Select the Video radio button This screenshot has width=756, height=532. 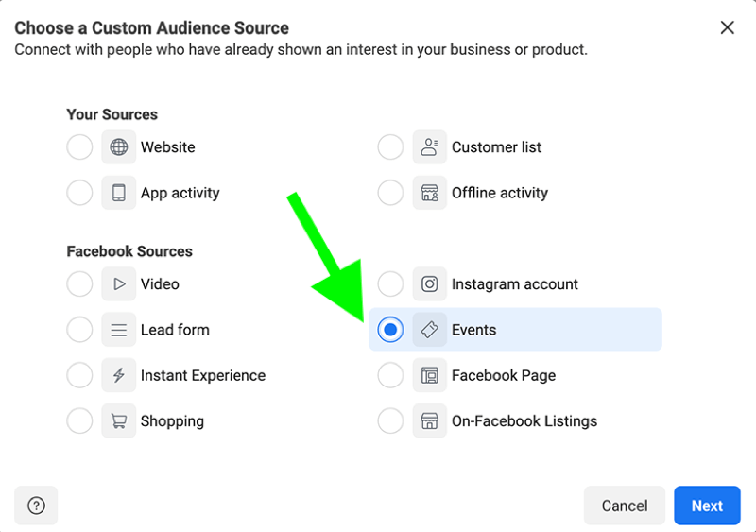(x=79, y=283)
